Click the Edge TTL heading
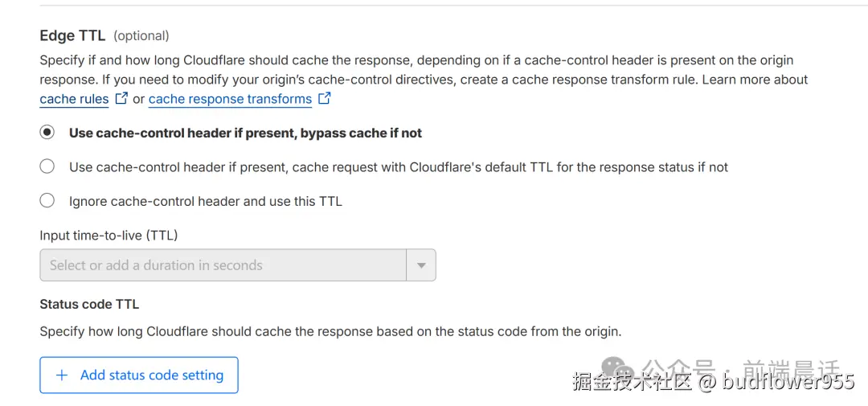 pyautogui.click(x=72, y=36)
